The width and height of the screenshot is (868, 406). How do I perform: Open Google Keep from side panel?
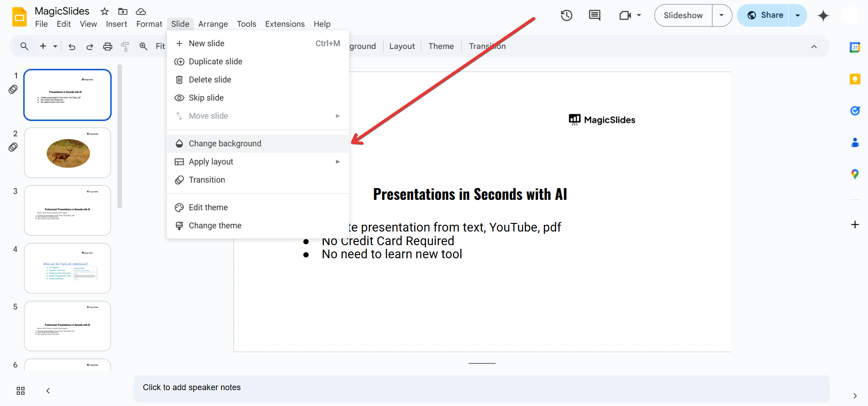point(855,79)
